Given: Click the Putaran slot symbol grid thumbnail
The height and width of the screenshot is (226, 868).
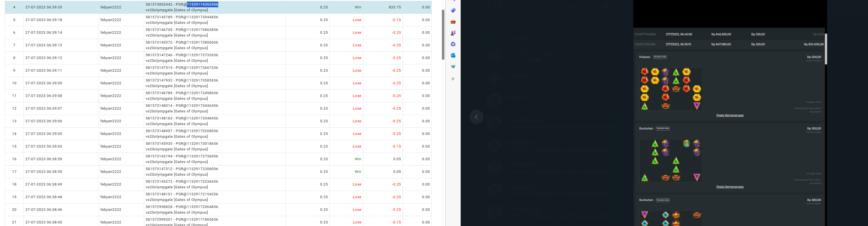Looking at the screenshot, I should tap(671, 89).
